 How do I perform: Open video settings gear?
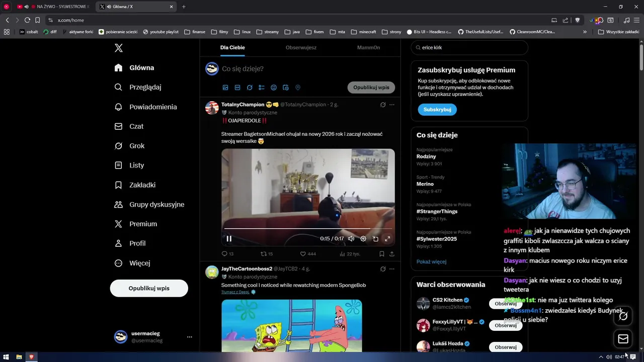coord(363,239)
